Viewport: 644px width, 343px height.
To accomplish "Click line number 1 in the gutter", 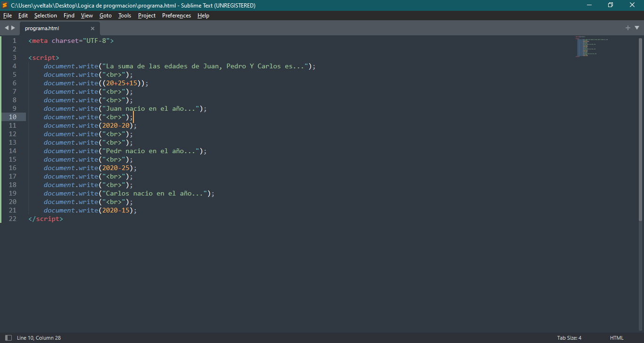I will (x=14, y=41).
